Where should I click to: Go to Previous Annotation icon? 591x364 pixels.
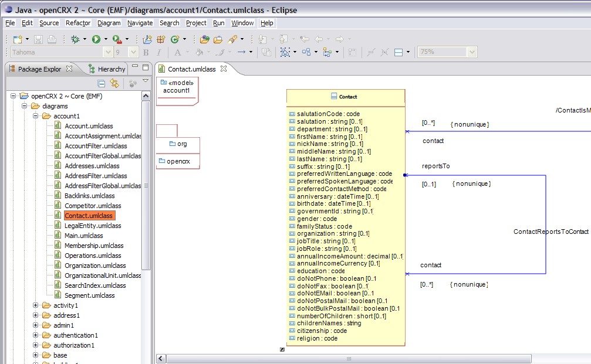tap(283, 39)
